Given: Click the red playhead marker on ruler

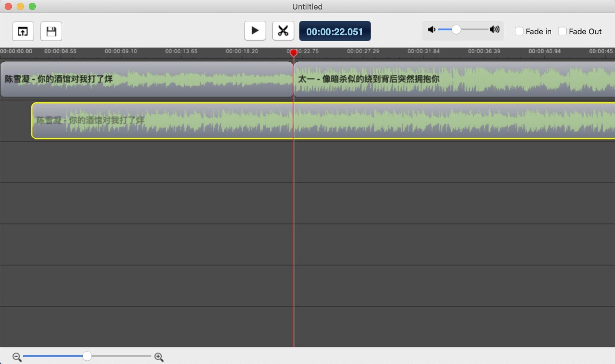Looking at the screenshot, I should point(294,53).
